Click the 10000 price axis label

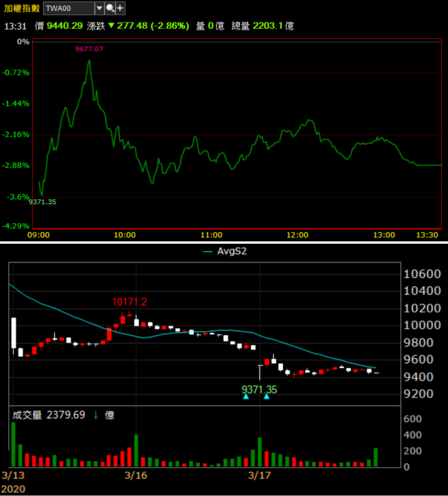(x=422, y=325)
